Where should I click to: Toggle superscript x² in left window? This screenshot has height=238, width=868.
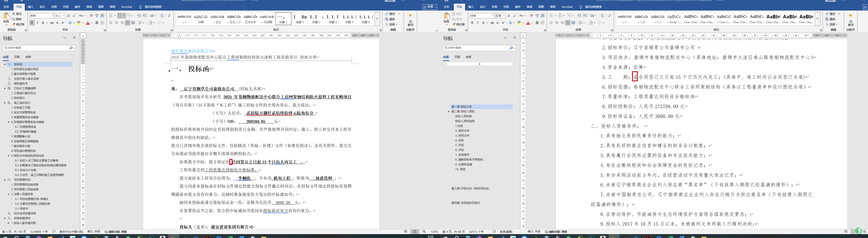coord(63,23)
